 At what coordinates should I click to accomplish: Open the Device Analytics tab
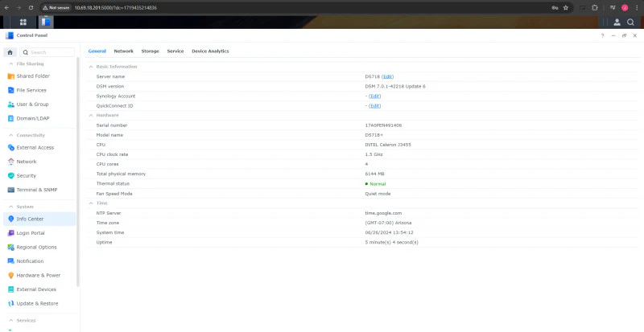coord(210,51)
